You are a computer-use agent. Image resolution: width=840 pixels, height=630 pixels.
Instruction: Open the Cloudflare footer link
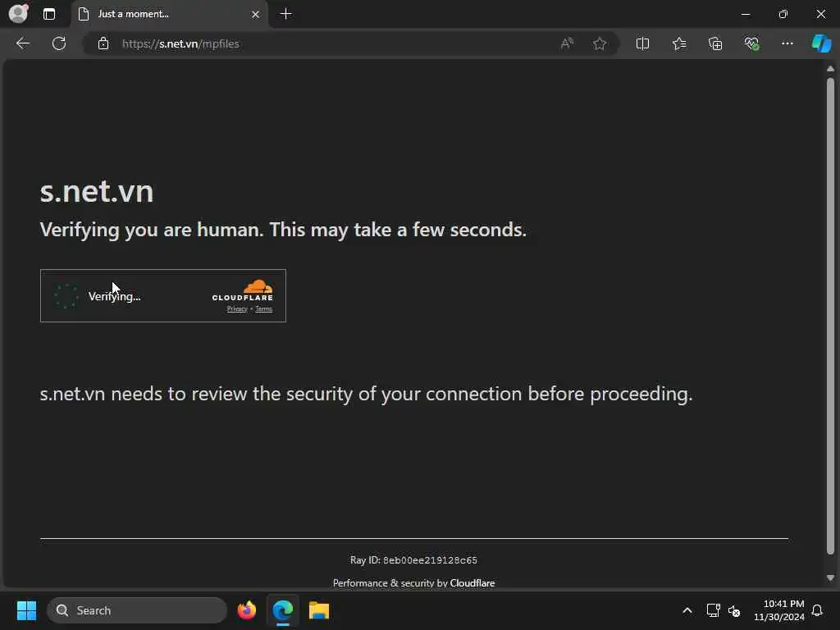click(x=472, y=583)
